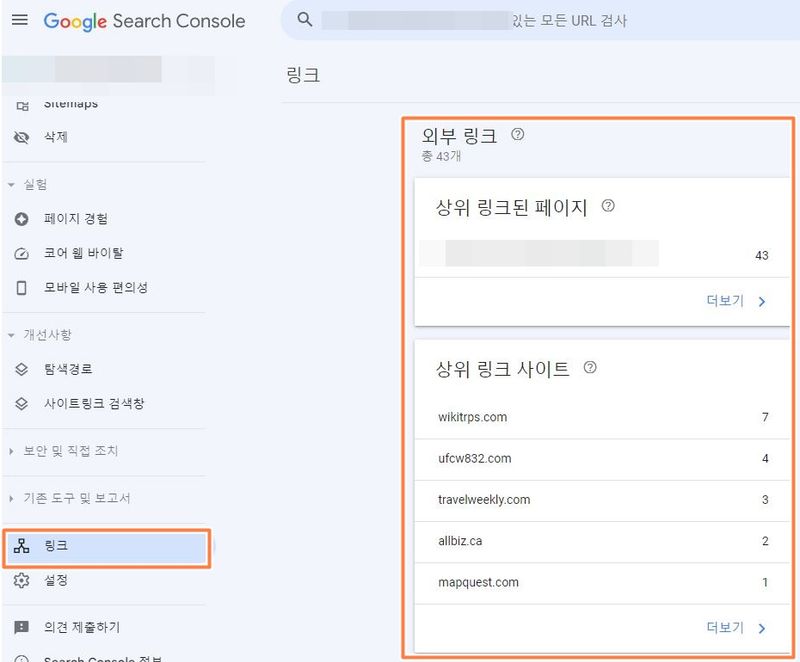
Task: Open the 의견 제출하기 feedback icon
Action: (22, 625)
